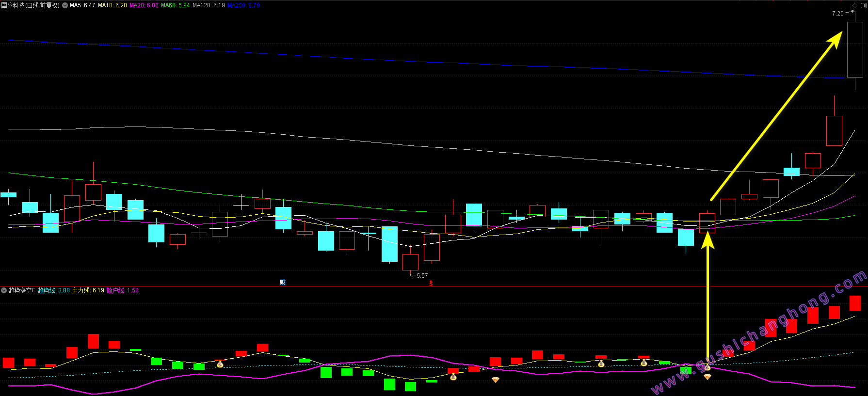The height and width of the screenshot is (396, 868).
Task: Select the magenta MA20: 6.06 label
Action: tap(144, 5)
